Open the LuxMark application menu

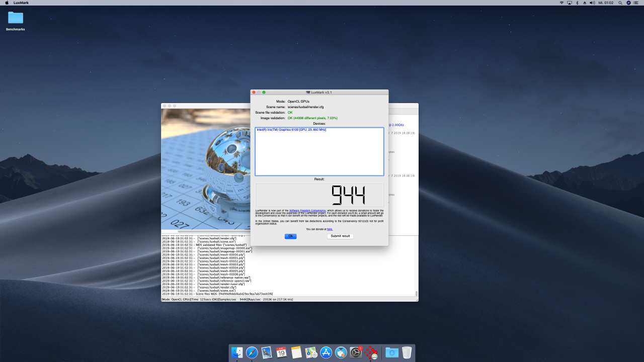[x=21, y=3]
